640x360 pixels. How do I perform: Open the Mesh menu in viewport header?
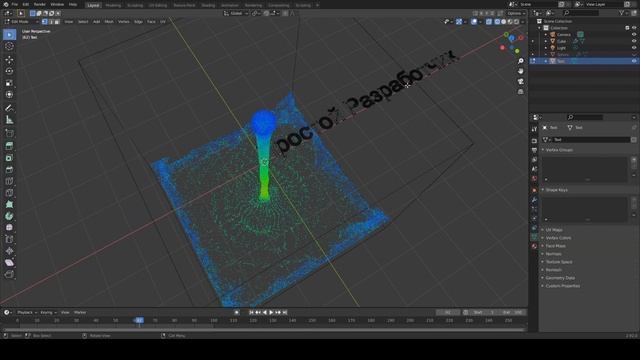tap(109, 22)
